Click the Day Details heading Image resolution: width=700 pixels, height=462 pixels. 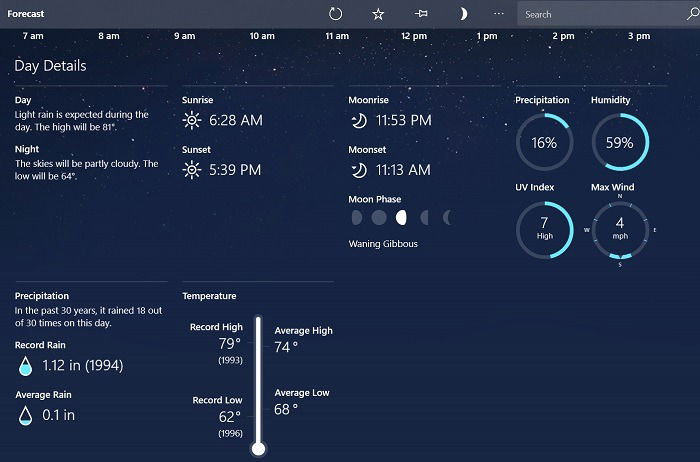click(50, 66)
